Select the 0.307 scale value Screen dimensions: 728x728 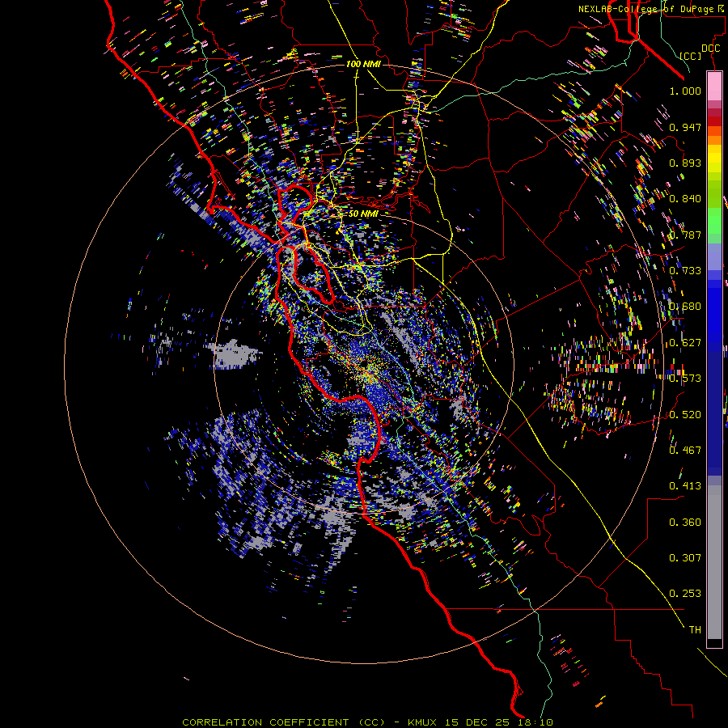pos(685,558)
